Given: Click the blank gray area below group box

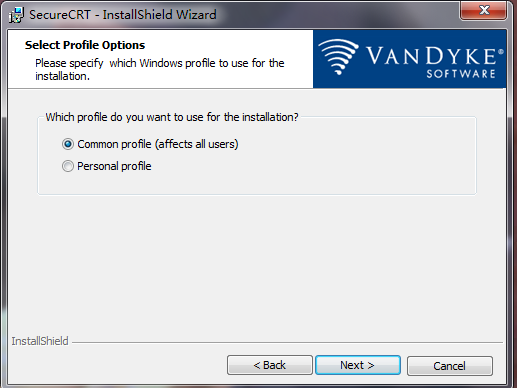Looking at the screenshot, I should 257,263.
